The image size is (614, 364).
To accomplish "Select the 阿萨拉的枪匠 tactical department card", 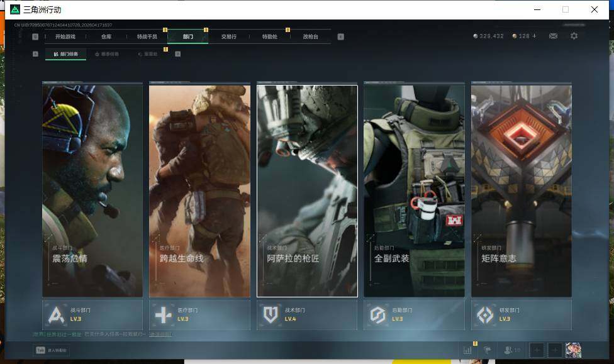I will pos(307,190).
